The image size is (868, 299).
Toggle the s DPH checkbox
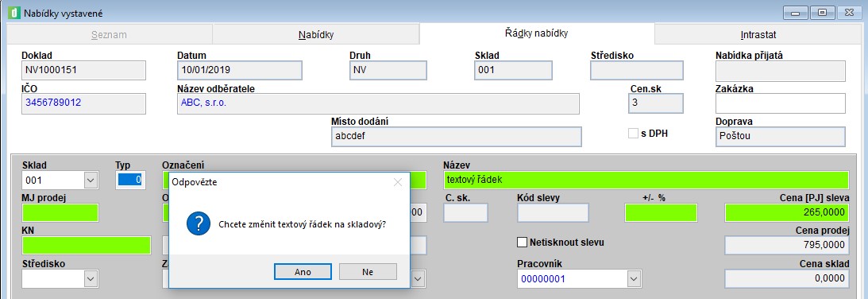pyautogui.click(x=633, y=134)
